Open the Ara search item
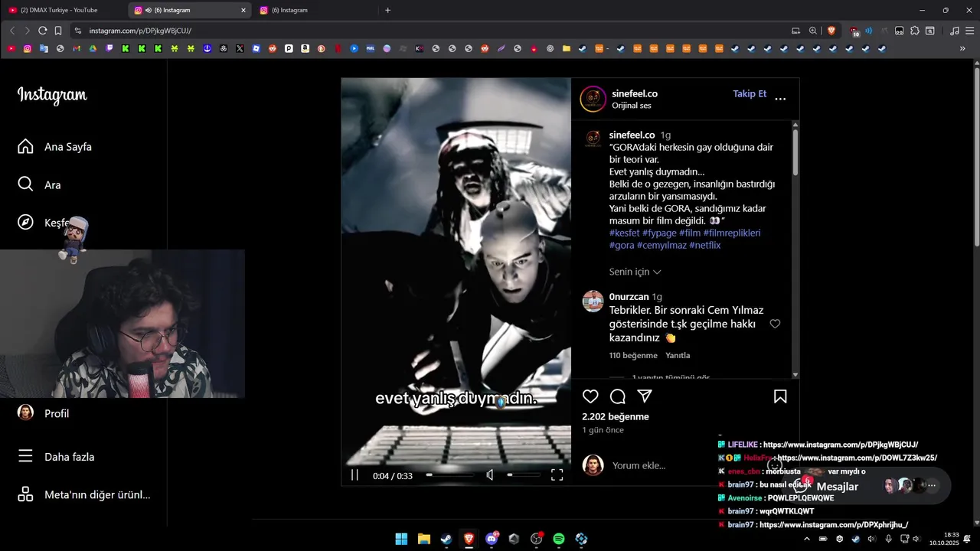 (x=40, y=184)
